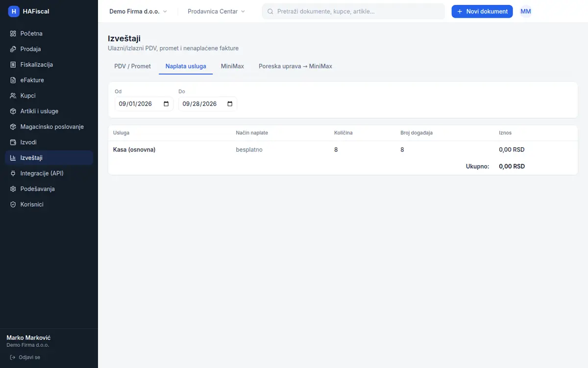Click the Integracije (API) plug icon

pyautogui.click(x=13, y=173)
